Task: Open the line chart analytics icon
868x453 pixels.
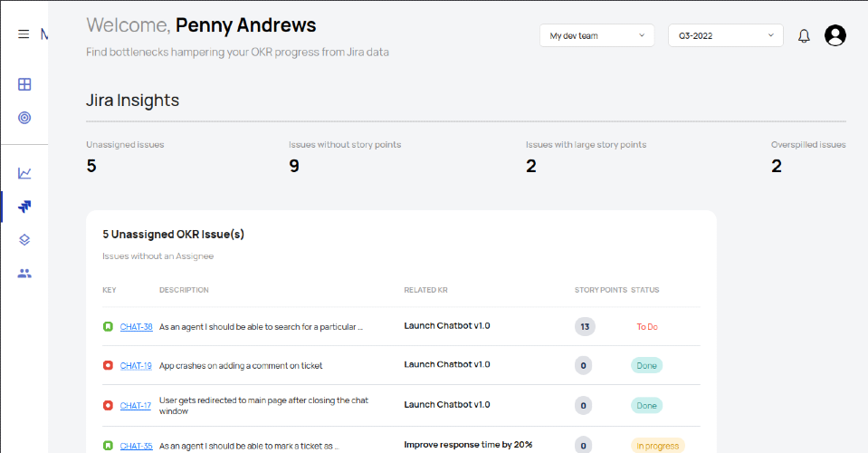Action: coord(24,173)
